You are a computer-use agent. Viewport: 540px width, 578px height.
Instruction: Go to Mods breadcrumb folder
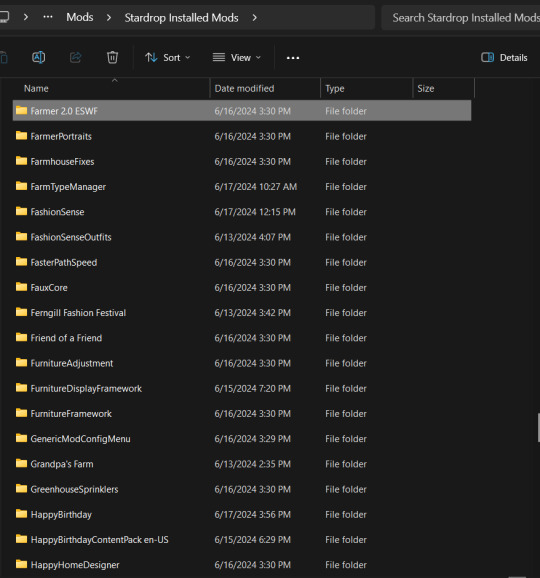80,17
